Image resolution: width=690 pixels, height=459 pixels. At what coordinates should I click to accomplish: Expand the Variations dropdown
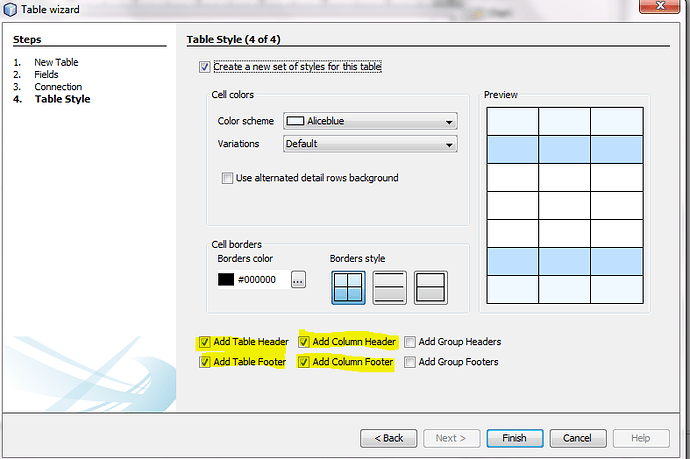coord(370,144)
